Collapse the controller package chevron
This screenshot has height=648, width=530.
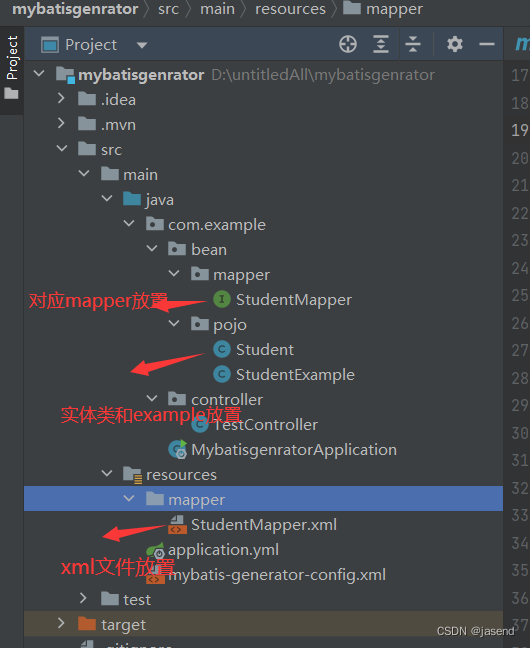[152, 398]
